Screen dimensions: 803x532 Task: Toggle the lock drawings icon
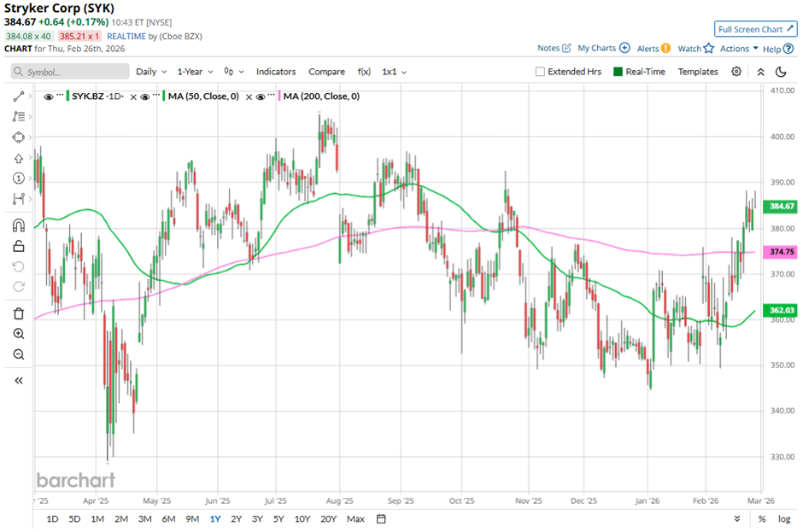coord(19,246)
